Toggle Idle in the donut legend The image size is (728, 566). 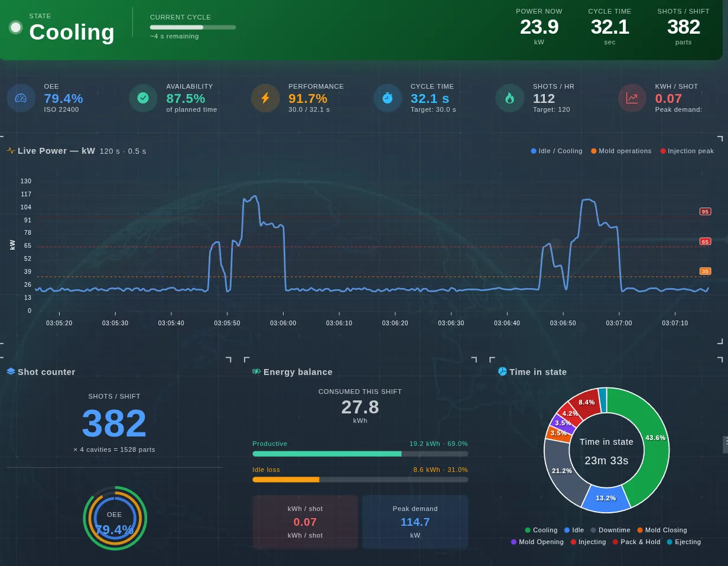574,530
